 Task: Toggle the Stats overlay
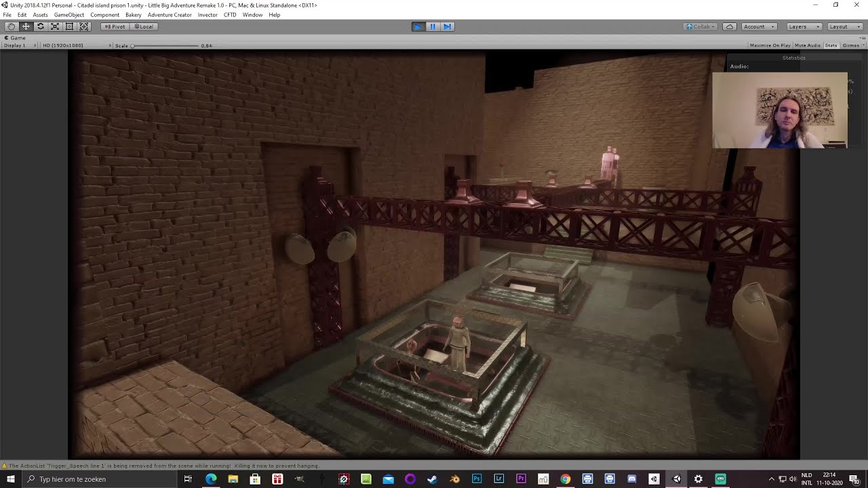[x=831, y=45]
